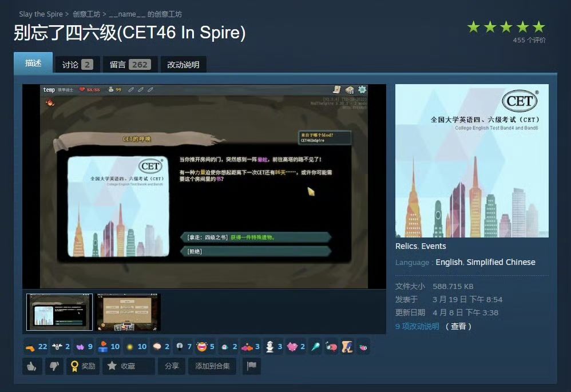The width and height of the screenshot is (571, 392).
Task: Click the lightbulb head award with count 7
Action: pyautogui.click(x=183, y=347)
